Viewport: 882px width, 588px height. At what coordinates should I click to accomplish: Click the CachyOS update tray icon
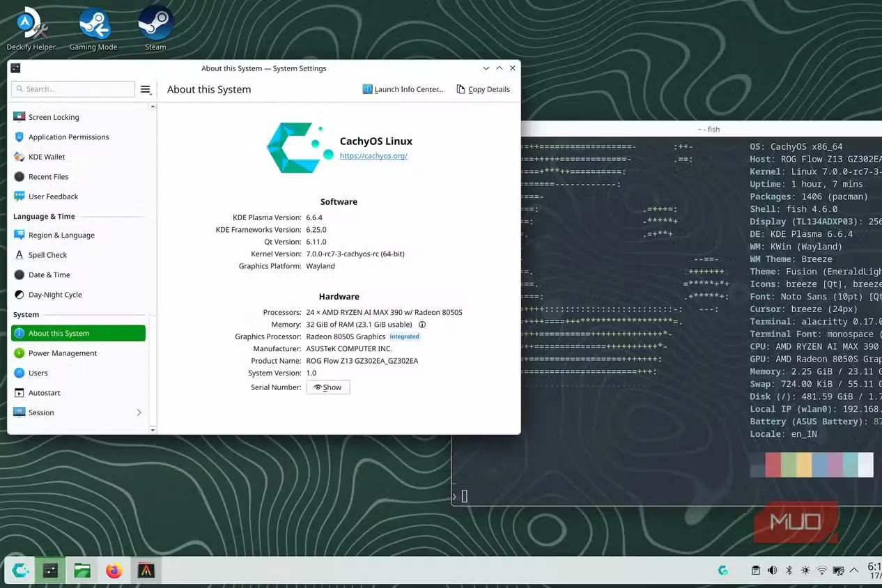[x=723, y=571]
